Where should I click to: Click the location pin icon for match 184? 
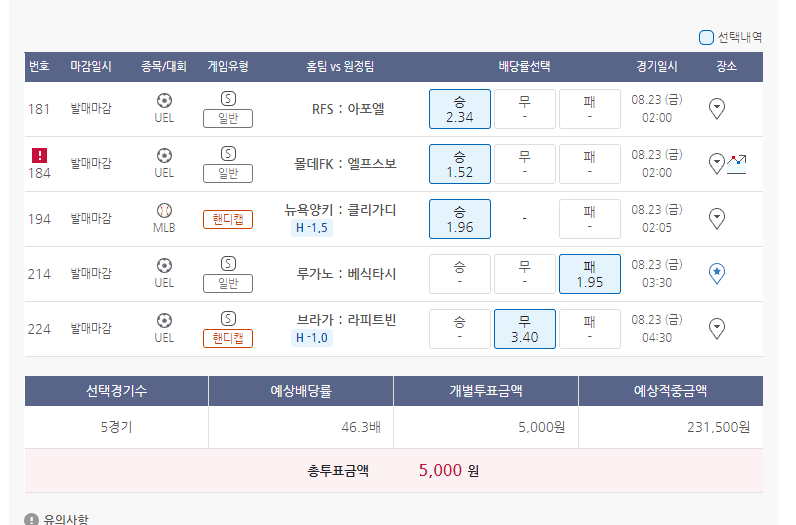[716, 164]
